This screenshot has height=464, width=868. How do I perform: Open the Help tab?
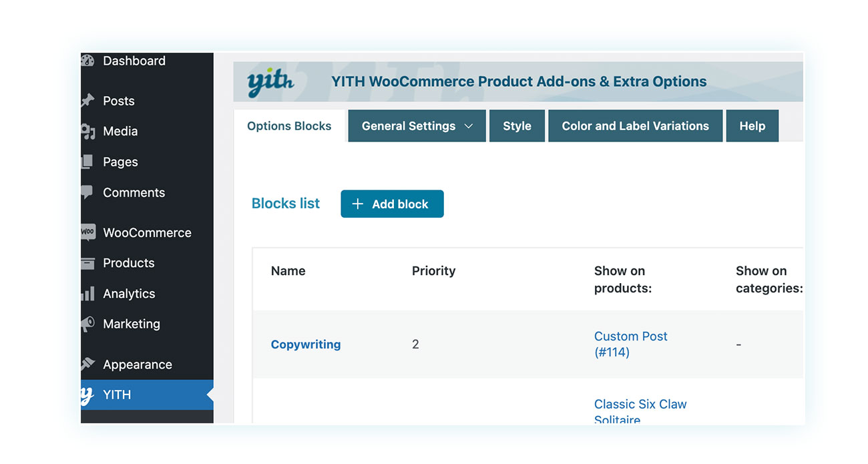tap(752, 126)
